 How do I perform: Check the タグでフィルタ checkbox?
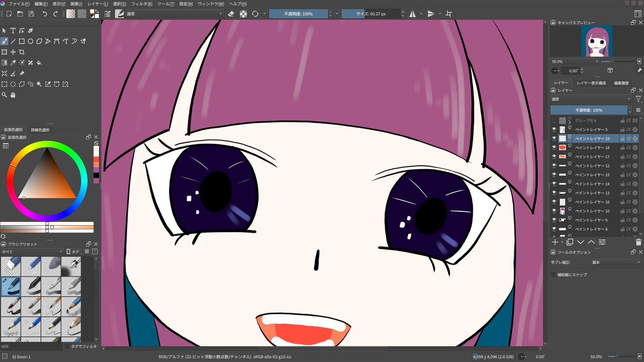pos(68,346)
